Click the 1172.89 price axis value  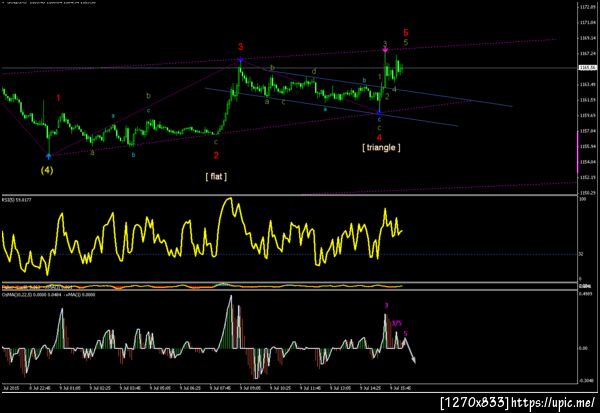[587, 7]
